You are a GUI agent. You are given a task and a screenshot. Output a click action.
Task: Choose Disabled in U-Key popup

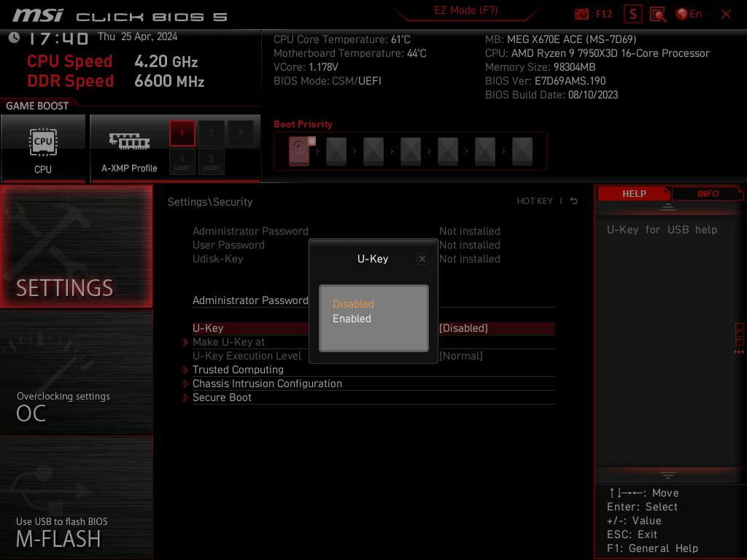pyautogui.click(x=353, y=304)
